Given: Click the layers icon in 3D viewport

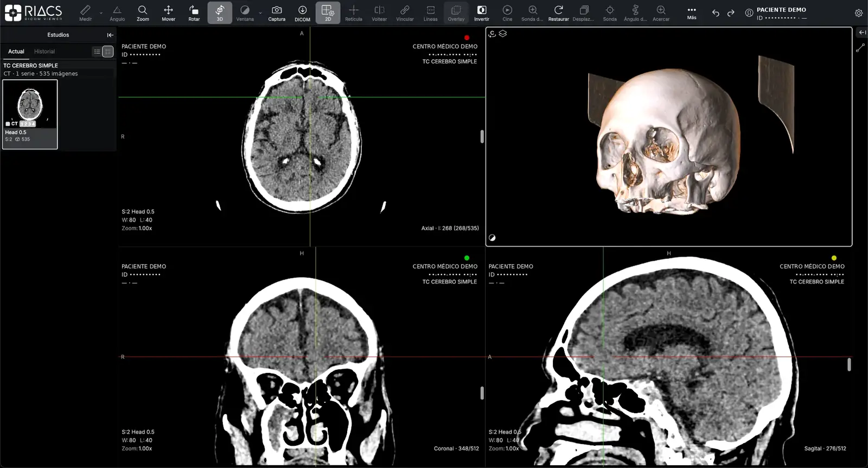Looking at the screenshot, I should click(x=503, y=34).
